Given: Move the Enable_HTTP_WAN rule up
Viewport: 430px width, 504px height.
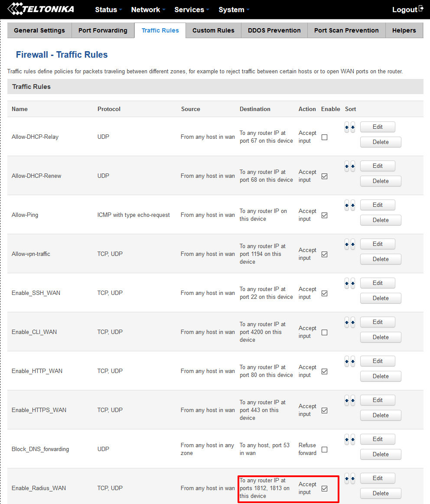Looking at the screenshot, I should click(346, 361).
